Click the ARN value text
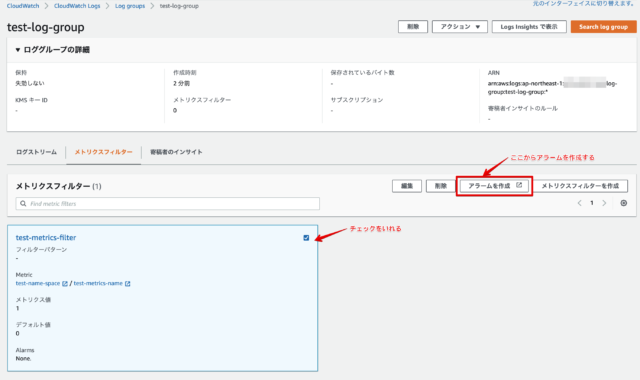Screen dimensions: 640x380 point(552,87)
